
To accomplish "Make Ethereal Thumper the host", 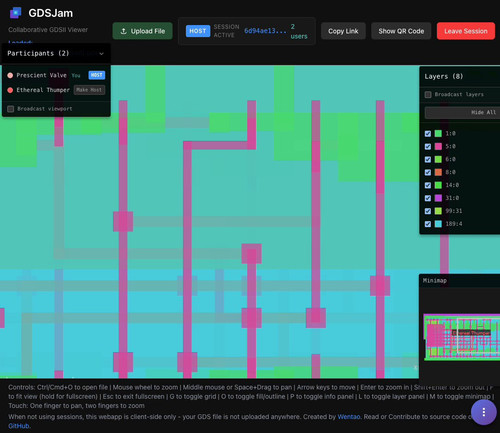I will point(89,90).
